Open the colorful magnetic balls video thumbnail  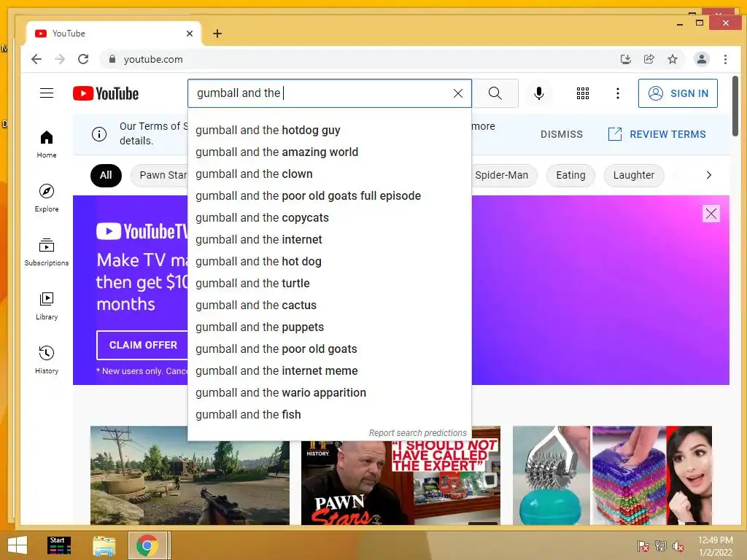(x=612, y=475)
